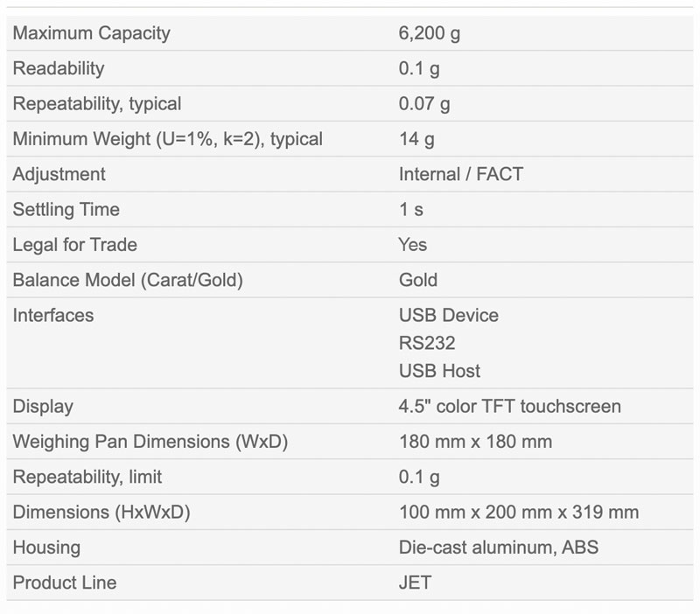This screenshot has height=614, width=700.
Task: Click the Maximum Capacity label
Action: click(x=92, y=33)
